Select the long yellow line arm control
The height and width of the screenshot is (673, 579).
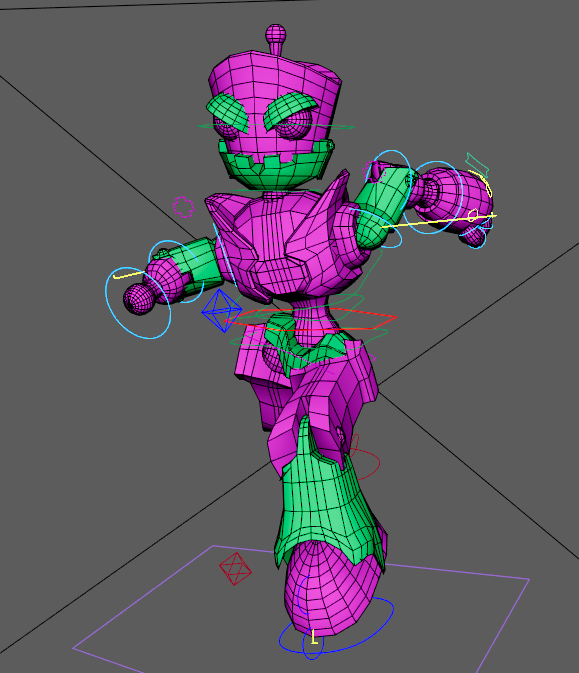pyautogui.click(x=439, y=221)
